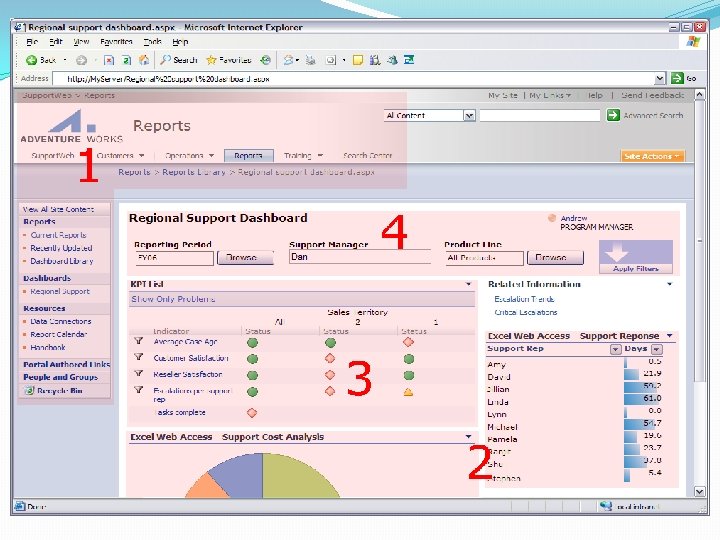Open Support Cost Analysis web part menu arrow
The image size is (720, 540).
[468, 437]
